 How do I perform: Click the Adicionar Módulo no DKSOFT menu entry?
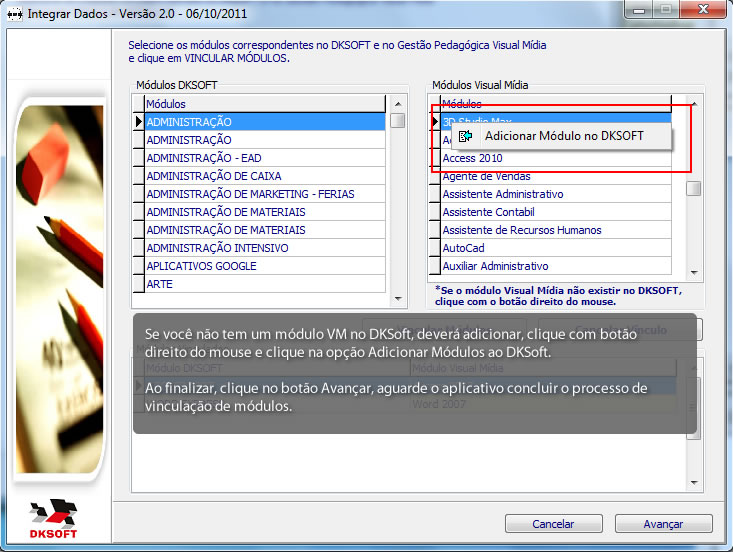[561, 136]
